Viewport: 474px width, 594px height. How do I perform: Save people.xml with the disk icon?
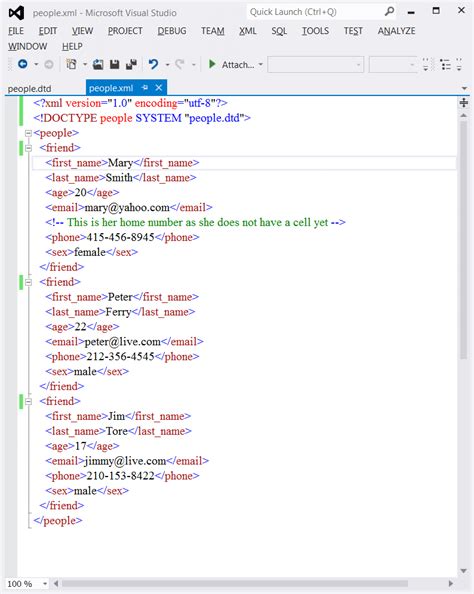(x=114, y=64)
